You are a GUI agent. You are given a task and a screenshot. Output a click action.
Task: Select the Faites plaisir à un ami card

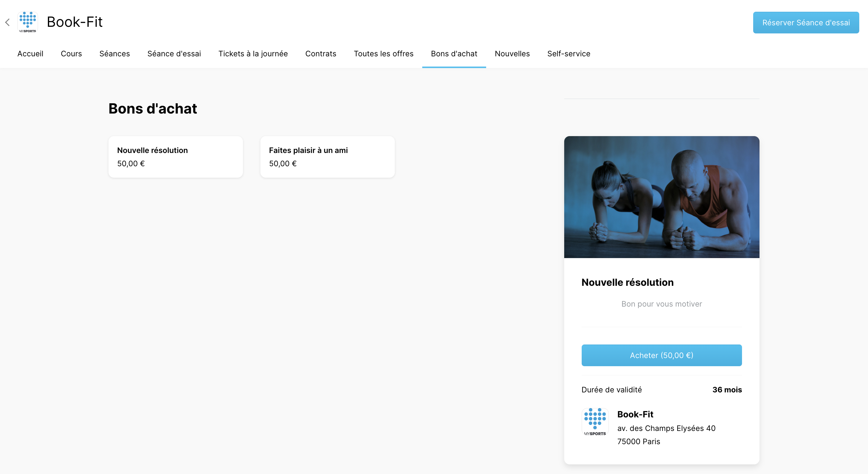point(328,157)
